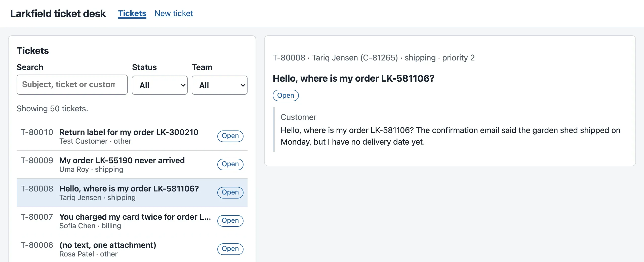Click the 'Test Customer · other' subtitle
This screenshot has height=262, width=644.
pos(95,141)
